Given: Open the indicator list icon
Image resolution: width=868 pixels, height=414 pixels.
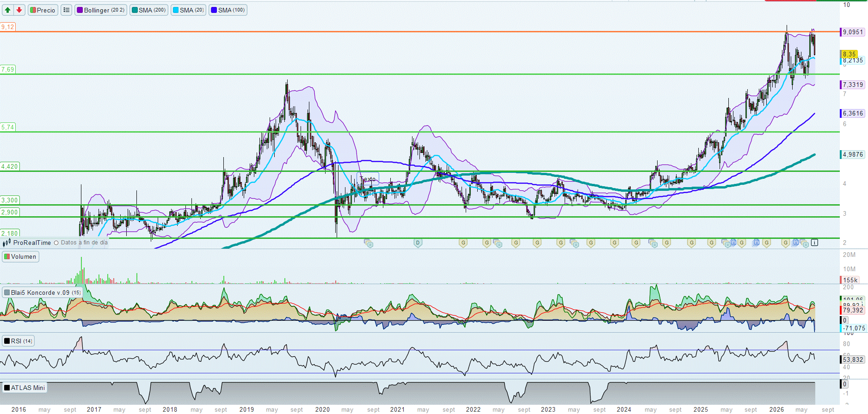Looking at the screenshot, I should tap(67, 10).
